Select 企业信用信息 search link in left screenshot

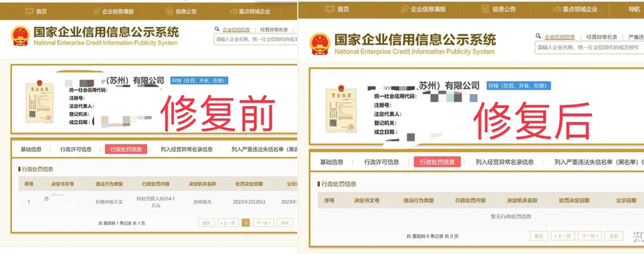pyautogui.click(x=236, y=30)
